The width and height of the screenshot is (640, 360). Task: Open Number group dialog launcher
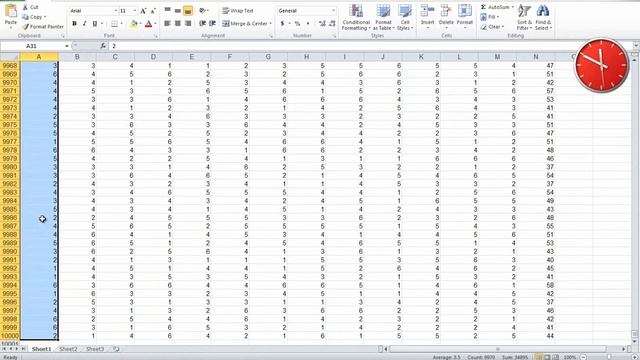click(x=334, y=36)
